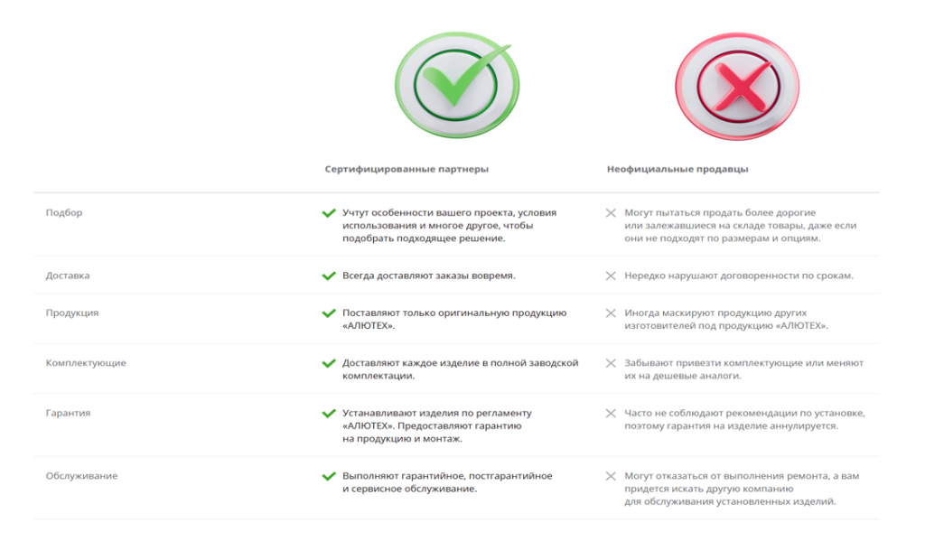Click the Подбор row label

64,212
